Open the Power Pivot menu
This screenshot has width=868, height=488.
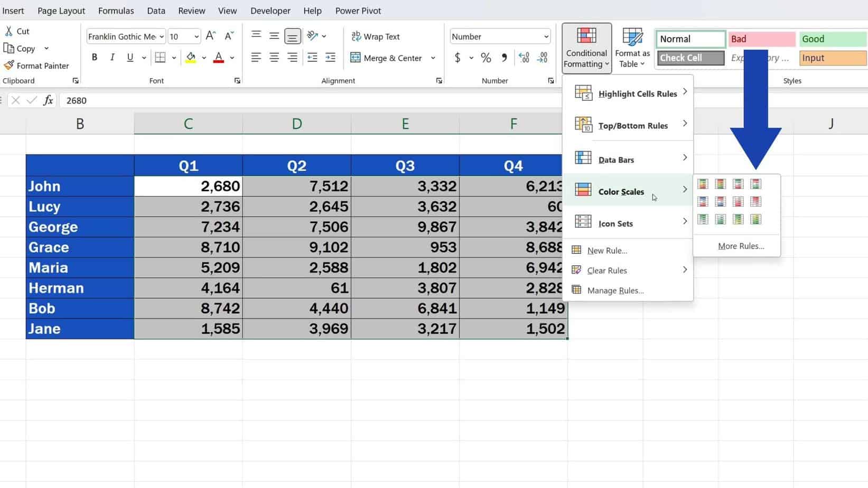coord(358,10)
